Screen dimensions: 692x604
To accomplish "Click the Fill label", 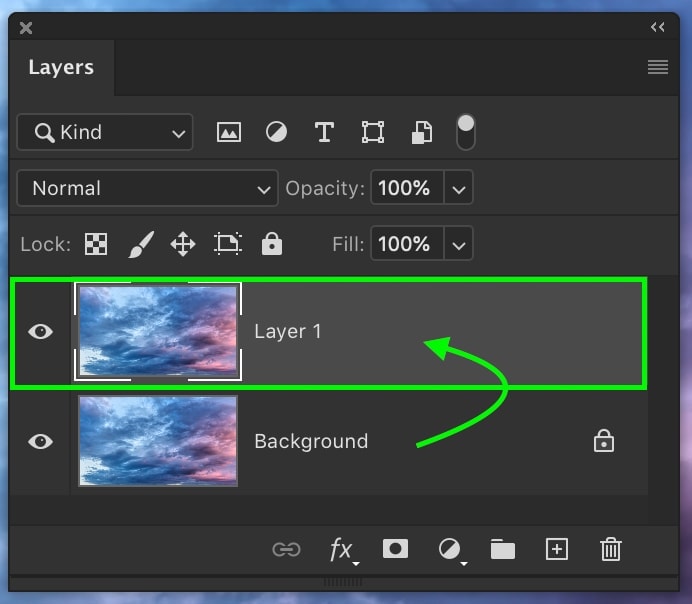I will pos(348,244).
